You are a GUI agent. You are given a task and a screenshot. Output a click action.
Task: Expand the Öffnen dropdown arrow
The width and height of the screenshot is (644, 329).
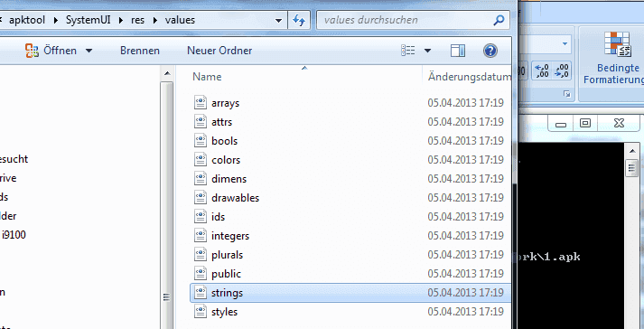pyautogui.click(x=89, y=51)
